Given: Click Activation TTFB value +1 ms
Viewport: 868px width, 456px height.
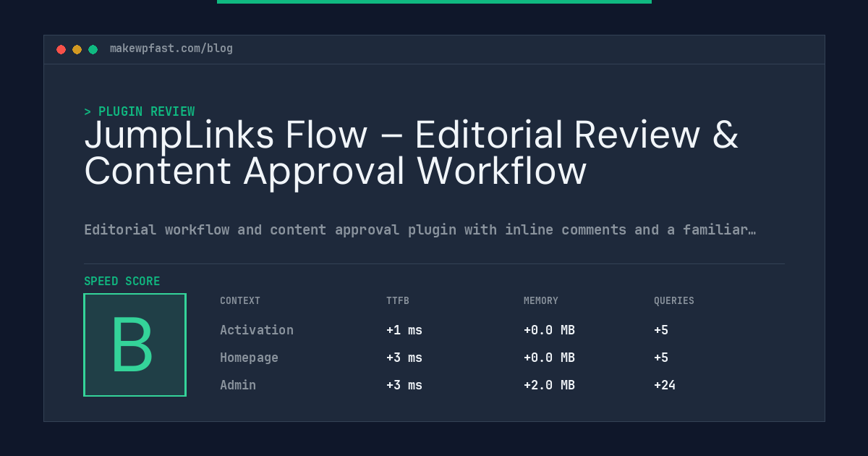Looking at the screenshot, I should pos(404,330).
